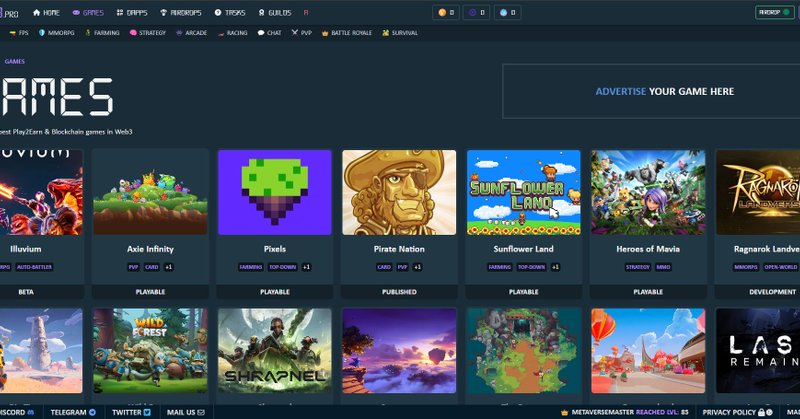The image size is (800, 419).
Task: Filter games by Strategy category
Action: [x=147, y=33]
